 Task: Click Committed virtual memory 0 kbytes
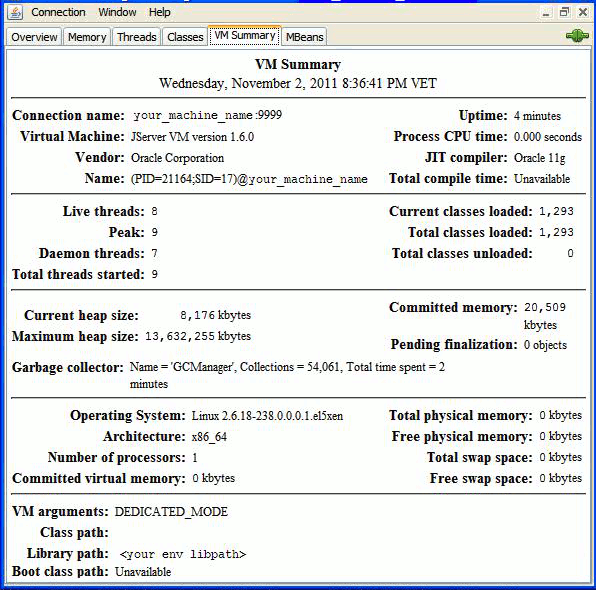point(213,478)
